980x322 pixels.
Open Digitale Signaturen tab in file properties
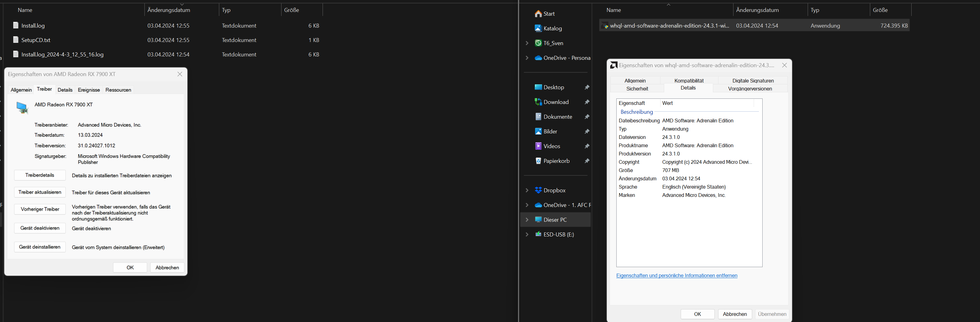(x=753, y=81)
